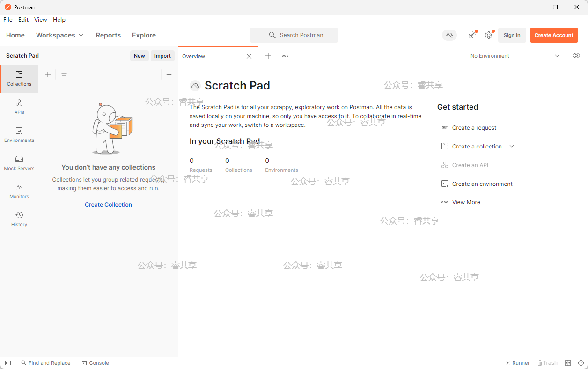Click the 0 Collections count
Screen dimensions: 588x369
(x=239, y=165)
